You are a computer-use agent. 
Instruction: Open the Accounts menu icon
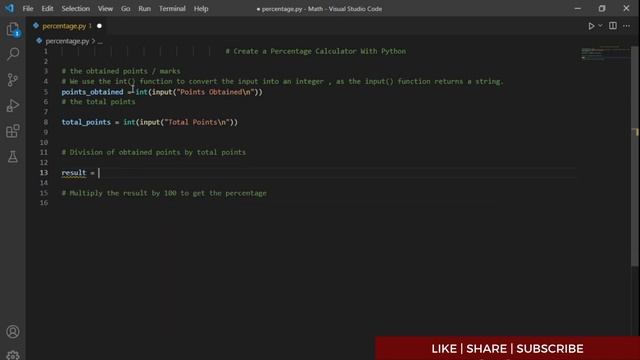[13, 332]
